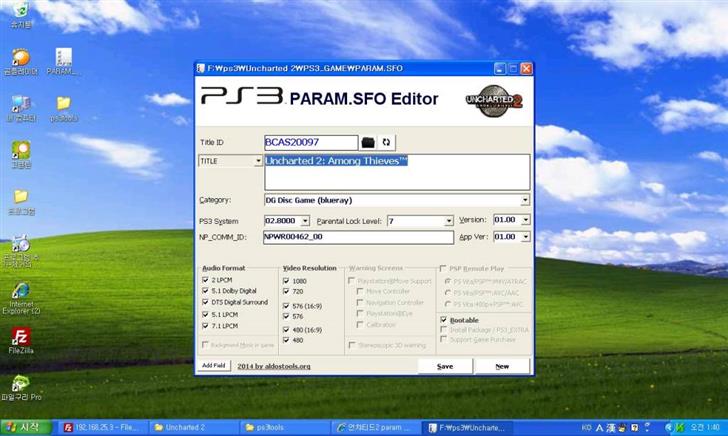Open the Recycle Bin desktop icon
This screenshot has height=436, width=728.
pyautogui.click(x=20, y=12)
